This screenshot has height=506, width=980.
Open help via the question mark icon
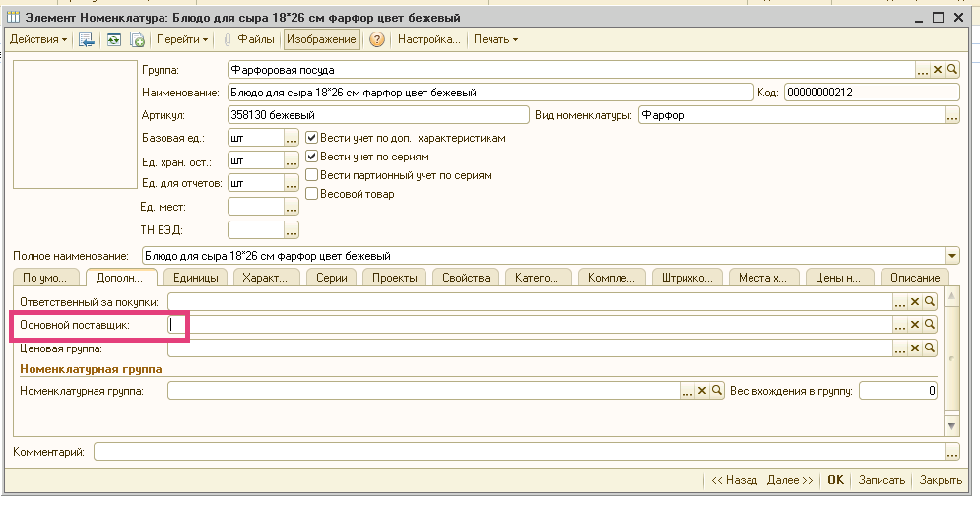pos(377,40)
